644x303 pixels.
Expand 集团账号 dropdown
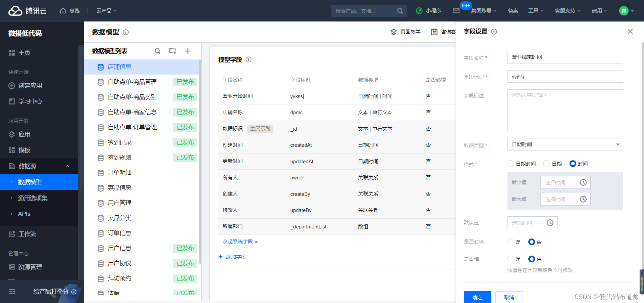tap(483, 11)
